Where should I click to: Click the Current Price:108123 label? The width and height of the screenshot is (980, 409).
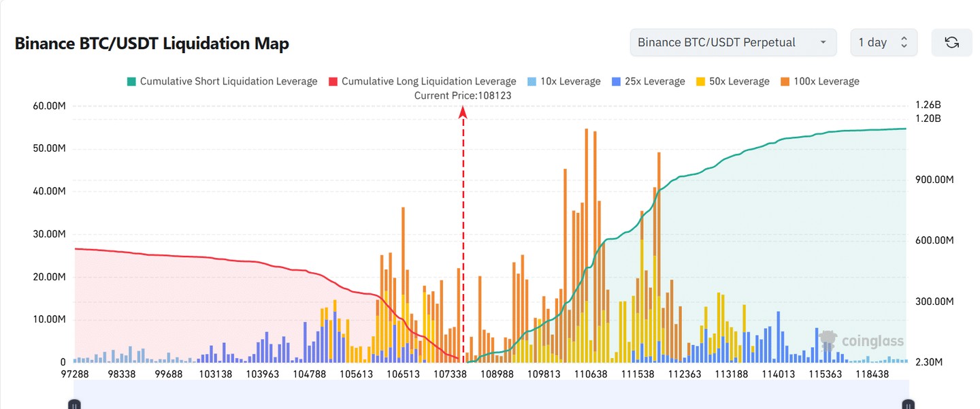[463, 96]
